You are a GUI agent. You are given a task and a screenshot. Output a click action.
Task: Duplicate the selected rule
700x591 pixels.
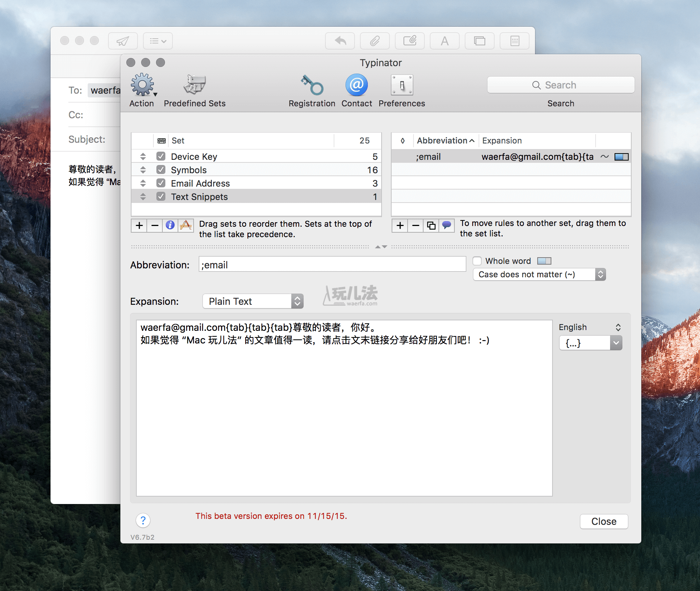coord(431,225)
